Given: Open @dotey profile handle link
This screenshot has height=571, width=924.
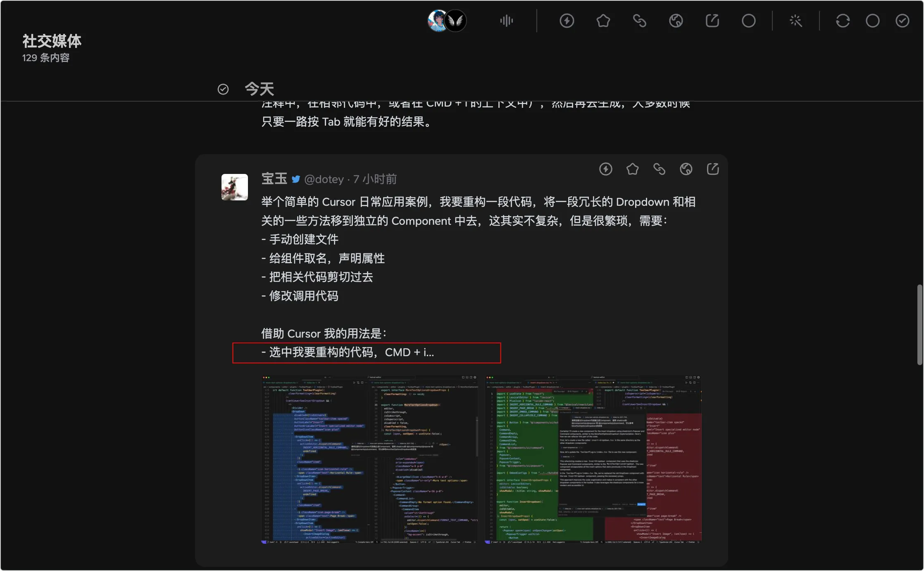Looking at the screenshot, I should (324, 179).
